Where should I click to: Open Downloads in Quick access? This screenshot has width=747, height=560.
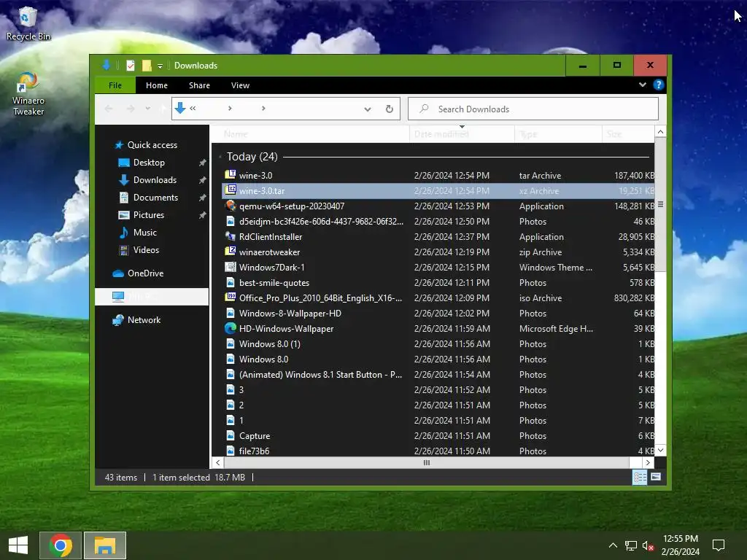coord(155,180)
